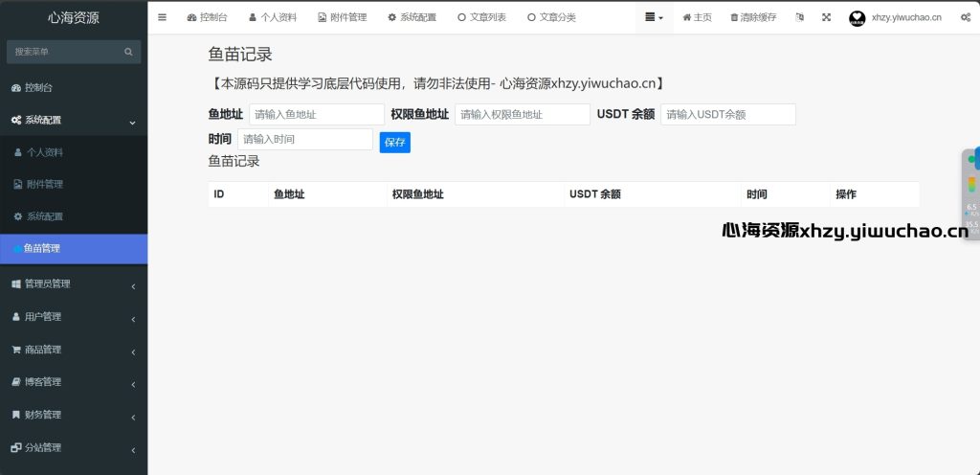Expand the 分站管理 sidebar group

74,447
